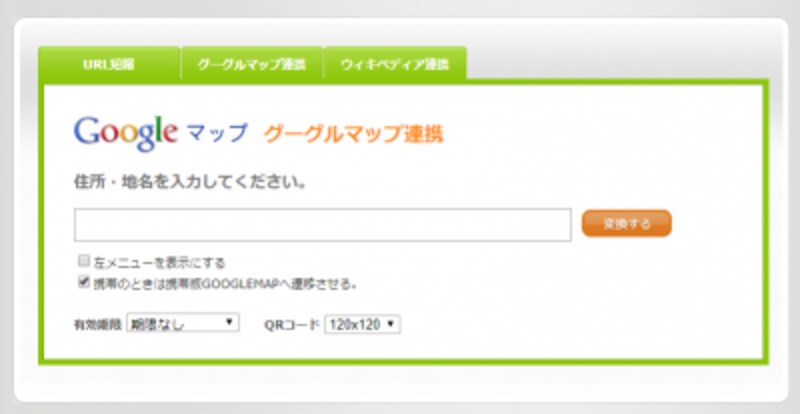Click the QRコード label
The width and height of the screenshot is (800, 414).
292,325
